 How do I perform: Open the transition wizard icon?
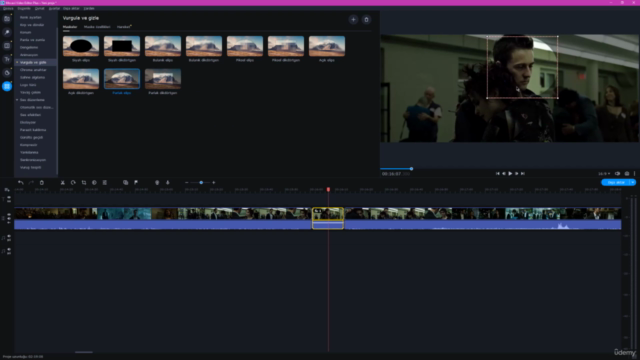[125, 182]
